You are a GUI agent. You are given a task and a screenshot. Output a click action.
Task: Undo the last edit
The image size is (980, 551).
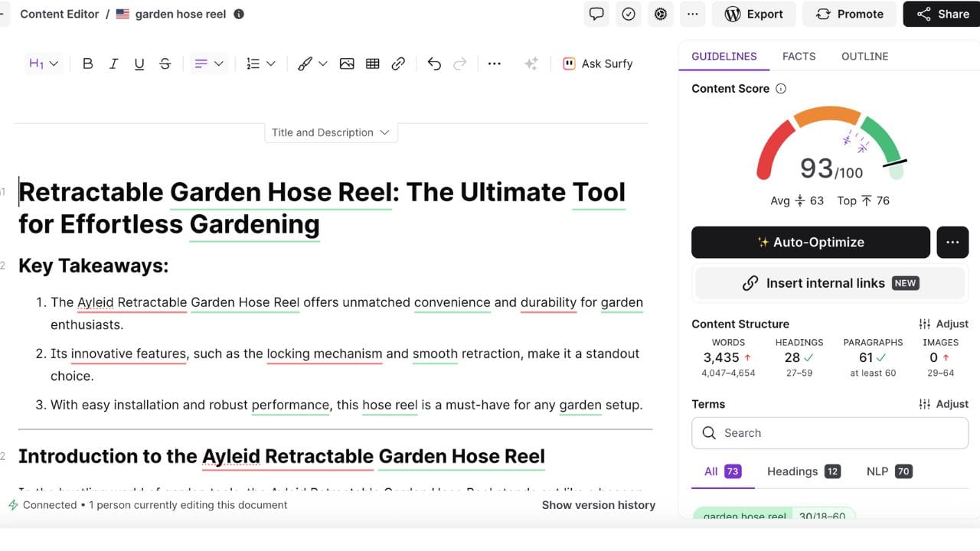coord(434,64)
